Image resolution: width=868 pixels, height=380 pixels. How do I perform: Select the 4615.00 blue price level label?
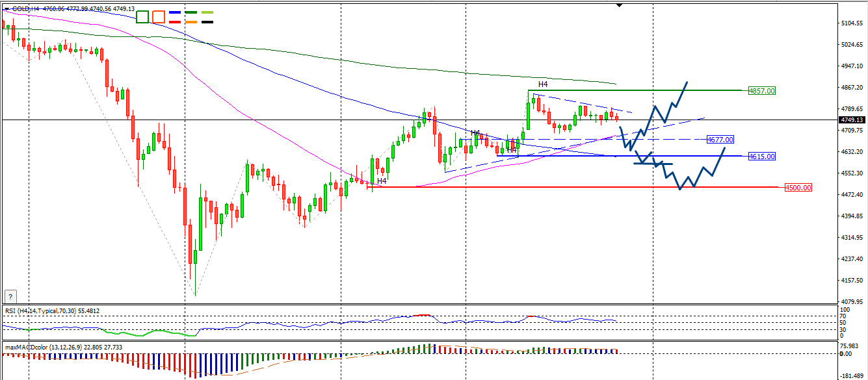point(762,157)
